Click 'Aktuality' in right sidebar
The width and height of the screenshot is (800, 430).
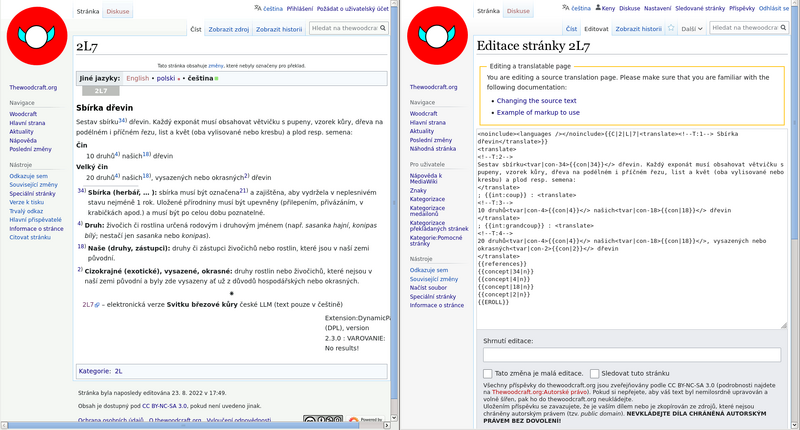coord(421,131)
